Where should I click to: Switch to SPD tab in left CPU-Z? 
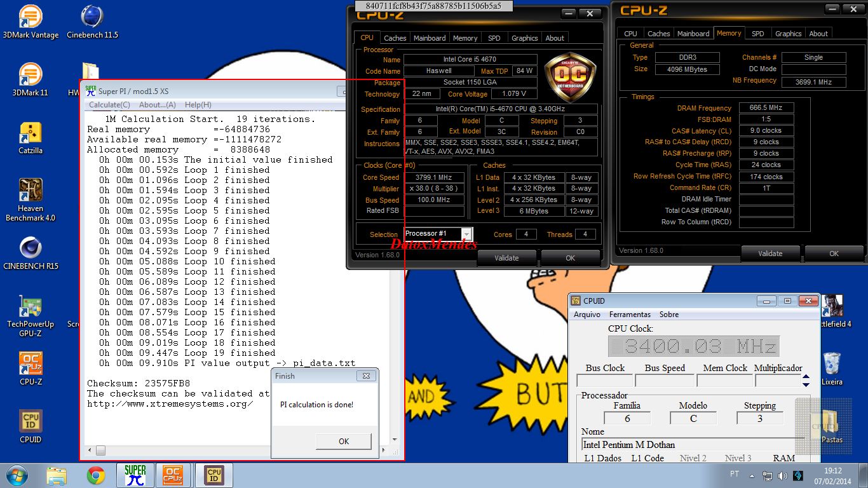click(494, 38)
